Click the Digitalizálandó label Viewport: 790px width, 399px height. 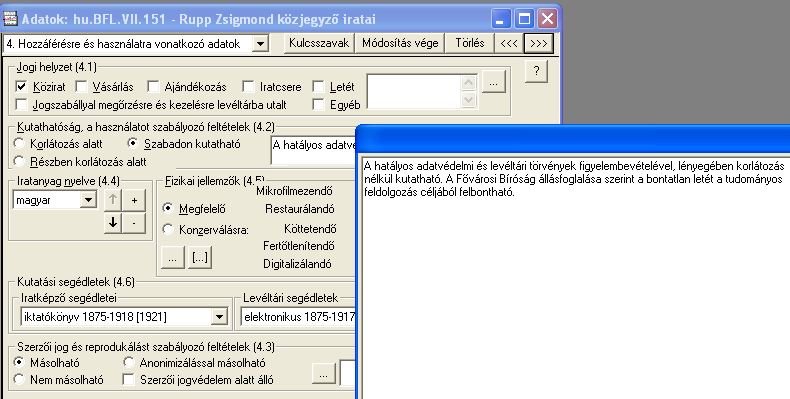(297, 263)
